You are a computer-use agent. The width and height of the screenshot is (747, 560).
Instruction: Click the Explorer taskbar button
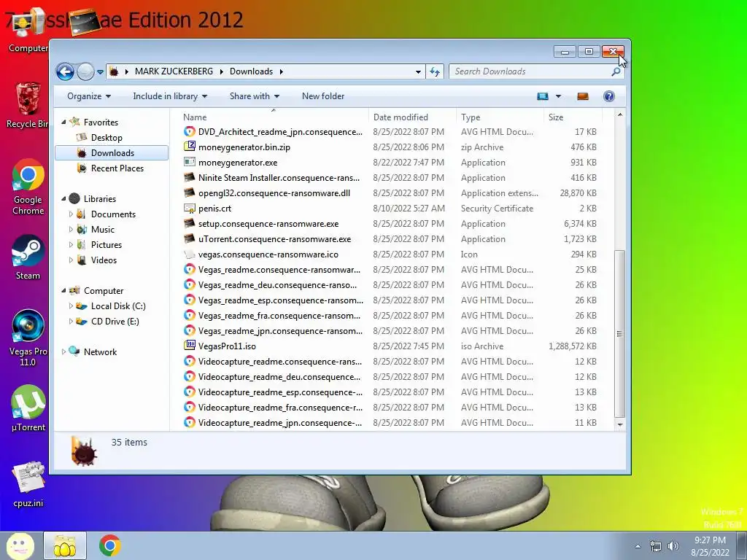pos(65,545)
